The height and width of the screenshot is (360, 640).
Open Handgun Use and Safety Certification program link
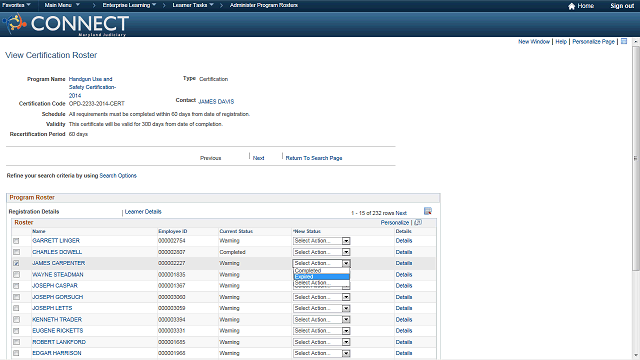coord(92,87)
